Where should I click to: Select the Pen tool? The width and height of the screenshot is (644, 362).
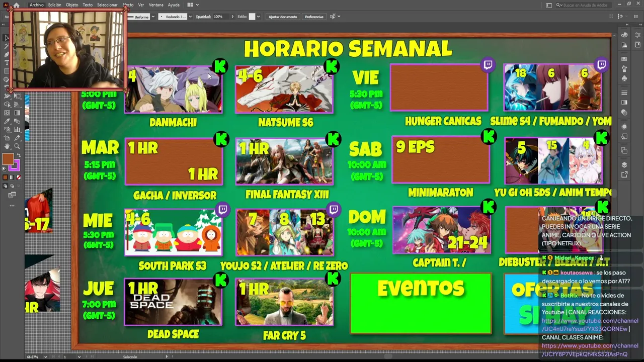pos(7,54)
